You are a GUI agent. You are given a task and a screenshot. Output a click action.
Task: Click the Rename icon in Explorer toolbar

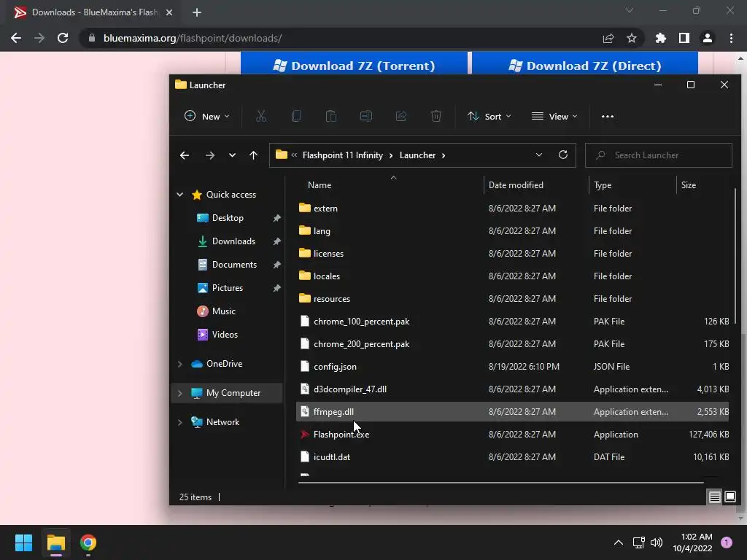[x=366, y=116]
